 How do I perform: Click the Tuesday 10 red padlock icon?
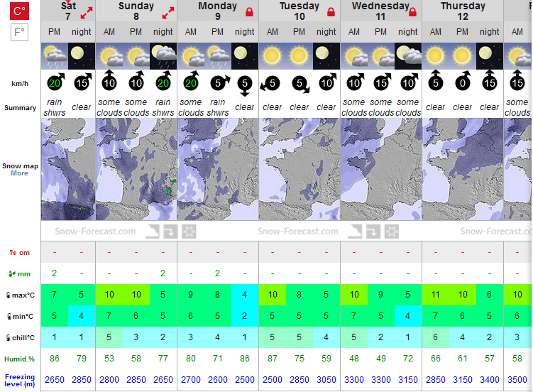pyautogui.click(x=331, y=12)
